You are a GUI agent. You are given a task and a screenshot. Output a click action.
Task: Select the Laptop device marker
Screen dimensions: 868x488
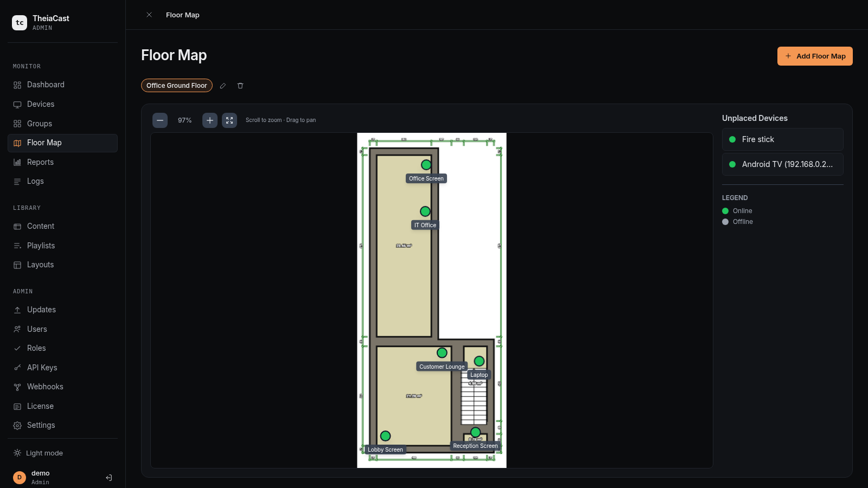point(479,361)
